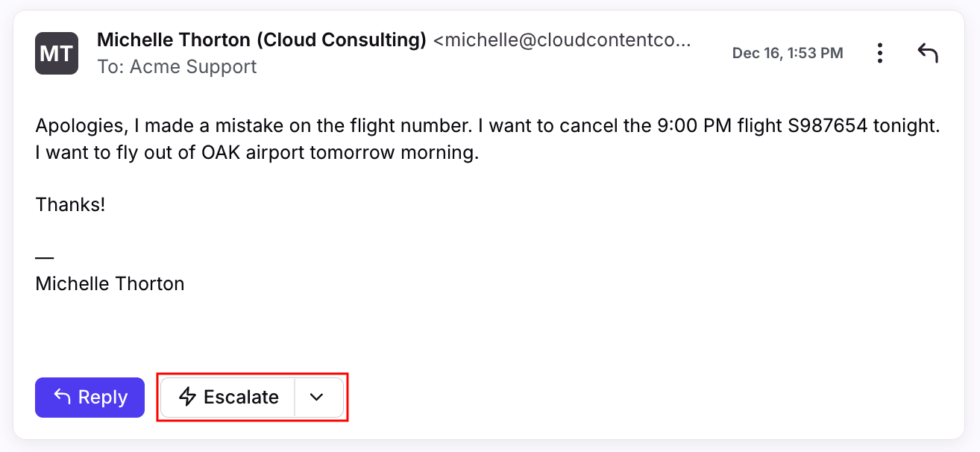Click the "To: Acme Support" recipient line

tap(177, 66)
